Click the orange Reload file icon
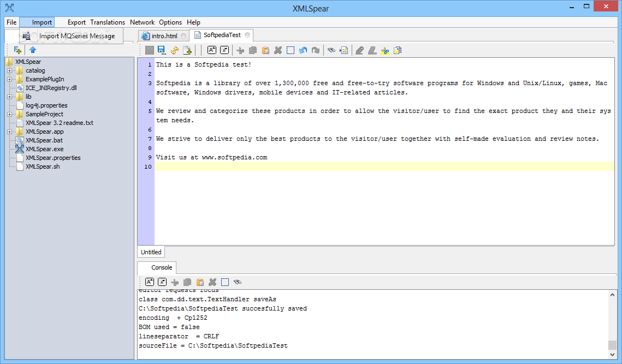This screenshot has width=622, height=364. point(175,50)
